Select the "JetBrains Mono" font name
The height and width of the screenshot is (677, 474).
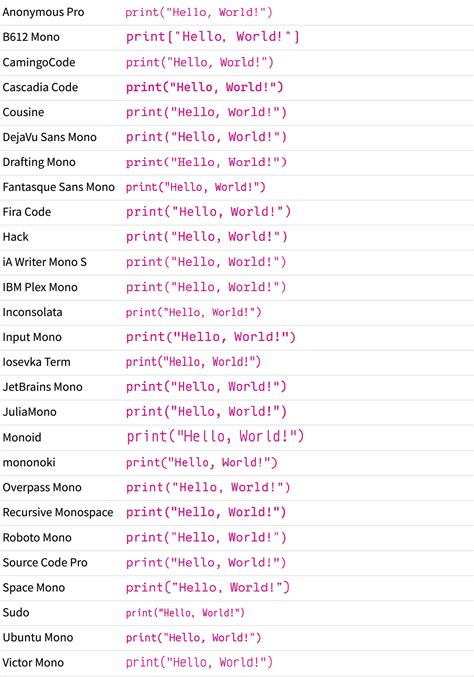tap(42, 387)
